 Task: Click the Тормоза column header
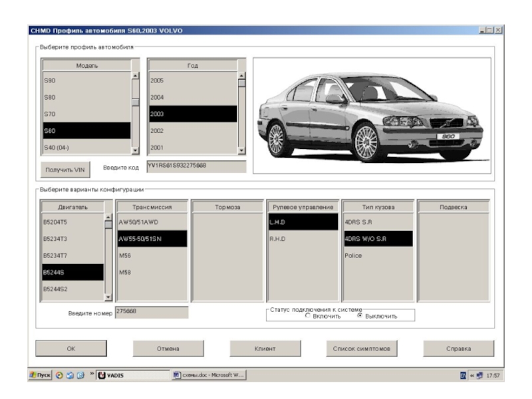[x=227, y=207]
